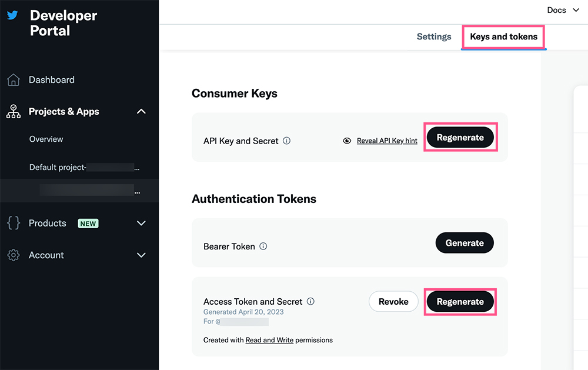Screen dimensions: 588x370
Task: Open the Read and Write permissions link
Action: click(x=269, y=340)
